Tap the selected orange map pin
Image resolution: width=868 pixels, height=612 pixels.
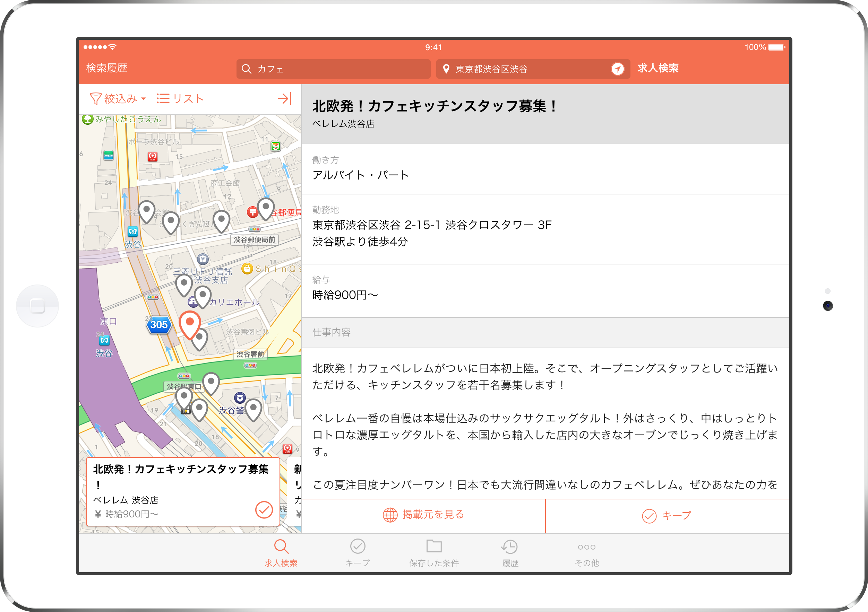tap(189, 323)
